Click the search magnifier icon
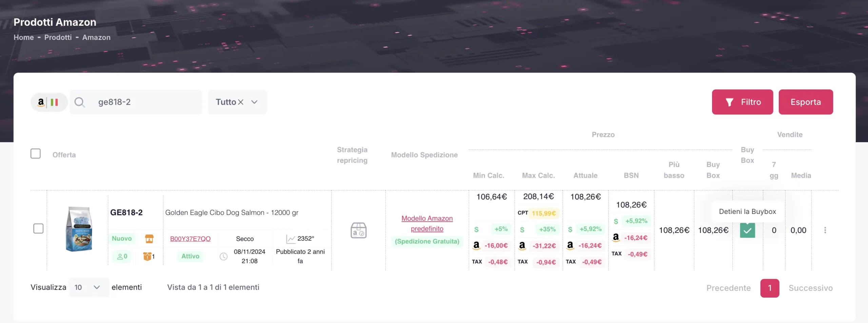This screenshot has width=868, height=323. [x=79, y=102]
